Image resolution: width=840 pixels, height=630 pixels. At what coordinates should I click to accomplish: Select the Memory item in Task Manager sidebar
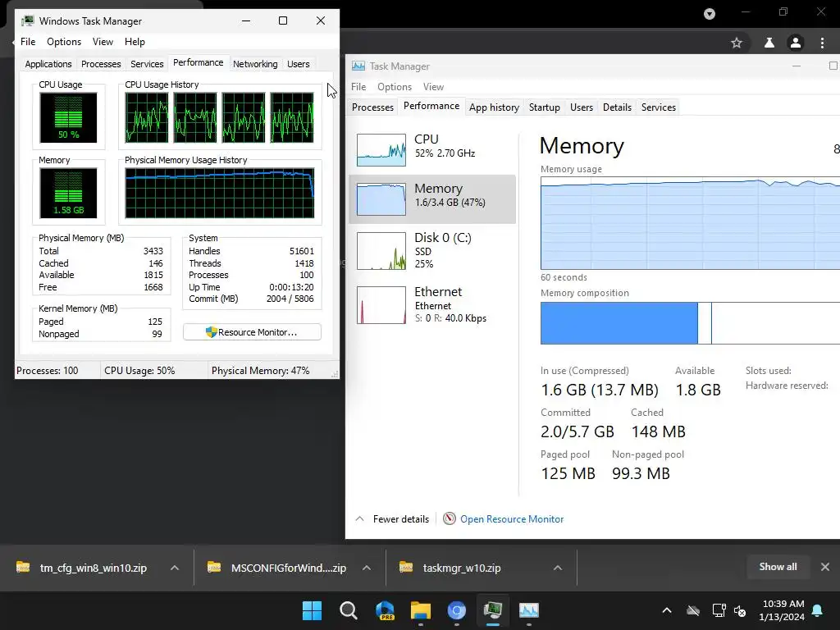point(432,199)
